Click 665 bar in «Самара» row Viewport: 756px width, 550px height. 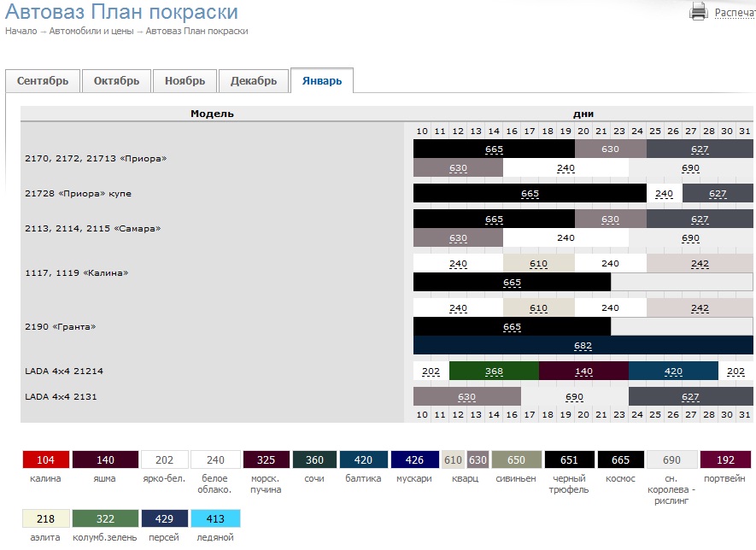point(494,219)
